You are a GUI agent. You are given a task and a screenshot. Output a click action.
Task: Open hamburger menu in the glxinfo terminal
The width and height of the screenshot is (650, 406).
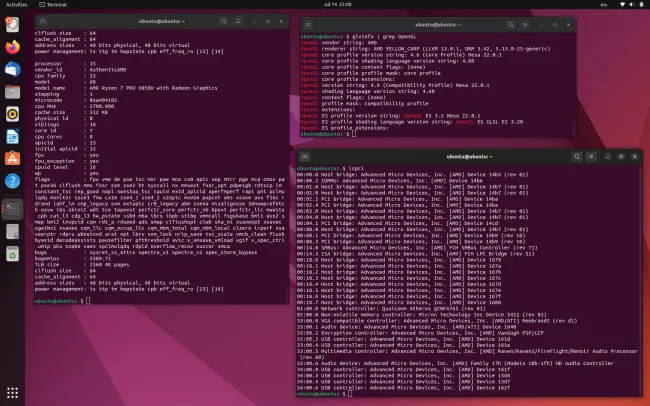click(525, 25)
